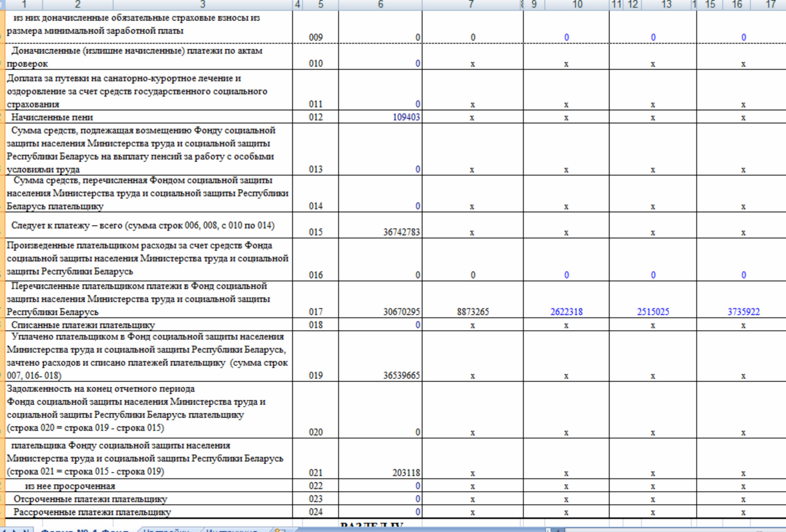
Task: Select row code cell 018
Action: tap(316, 325)
